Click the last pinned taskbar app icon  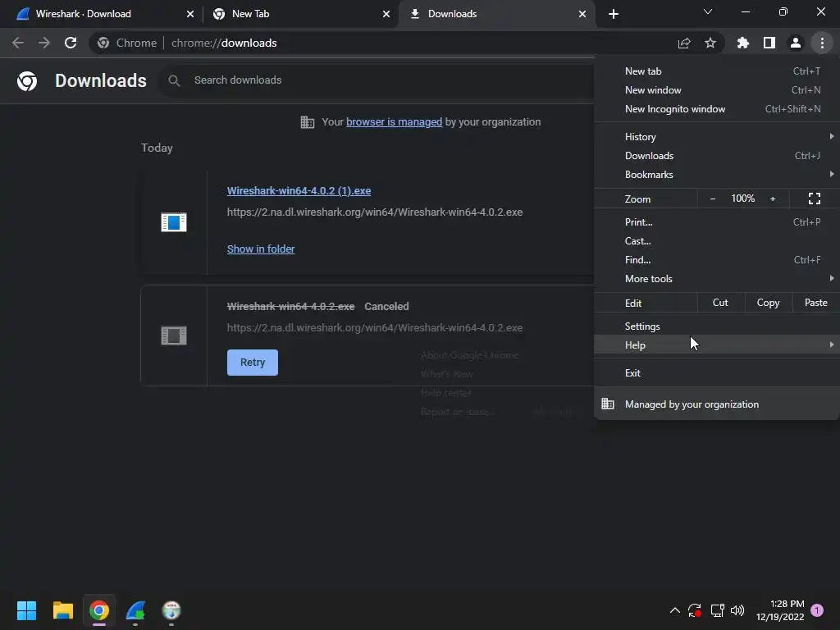[x=171, y=610]
